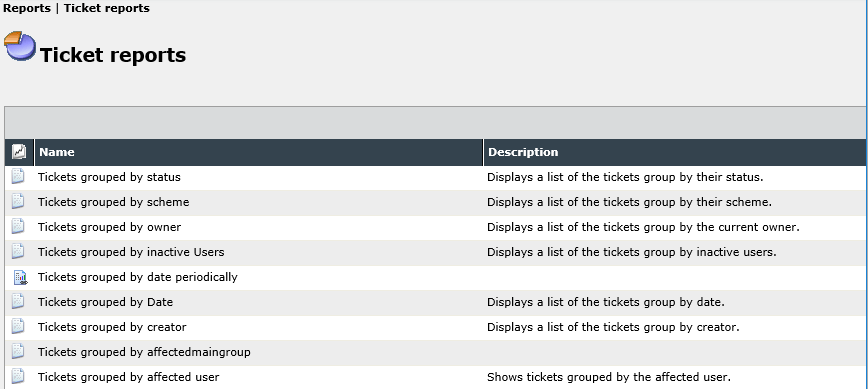868x389 pixels.
Task: Click the document icon beside Tickets grouped by Date
Action: (18, 302)
